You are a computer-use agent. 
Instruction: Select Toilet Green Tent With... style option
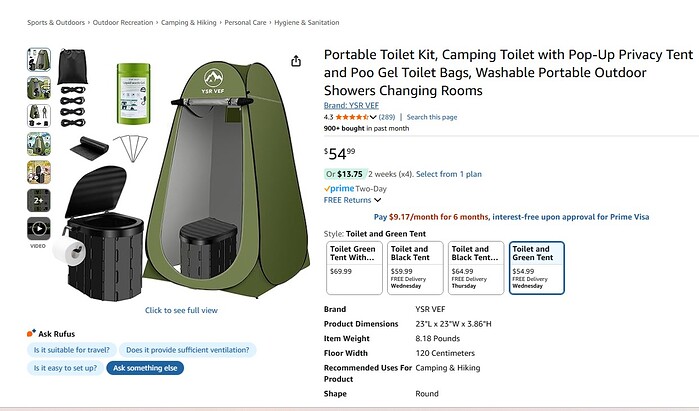coord(354,267)
